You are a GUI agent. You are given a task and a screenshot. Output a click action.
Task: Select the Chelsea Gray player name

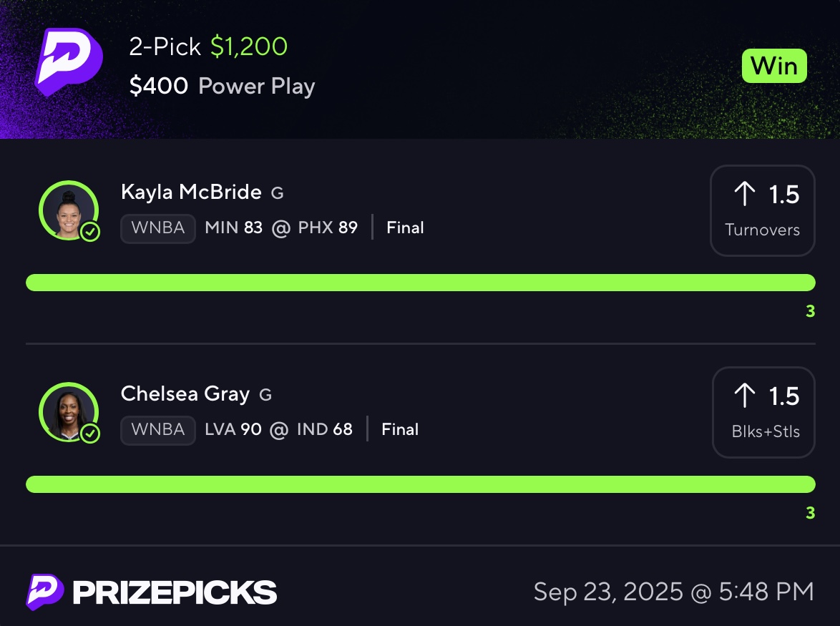tap(185, 394)
